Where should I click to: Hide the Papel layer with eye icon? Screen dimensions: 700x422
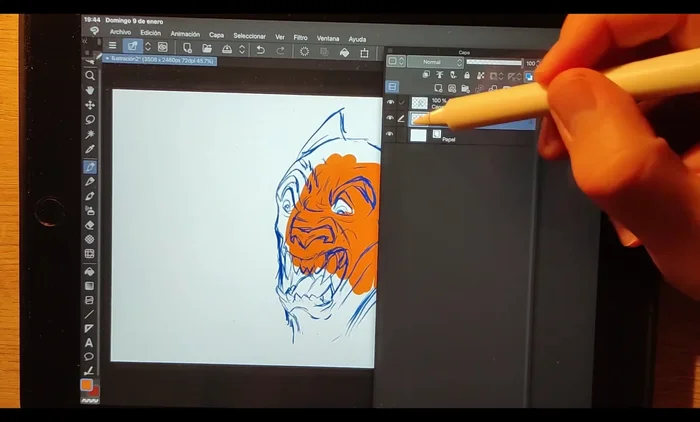tap(390, 134)
